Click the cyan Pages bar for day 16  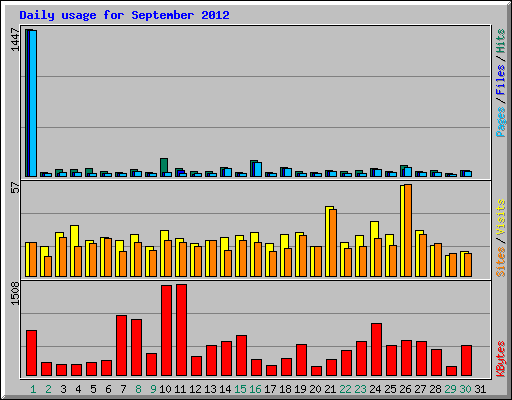click(258, 170)
